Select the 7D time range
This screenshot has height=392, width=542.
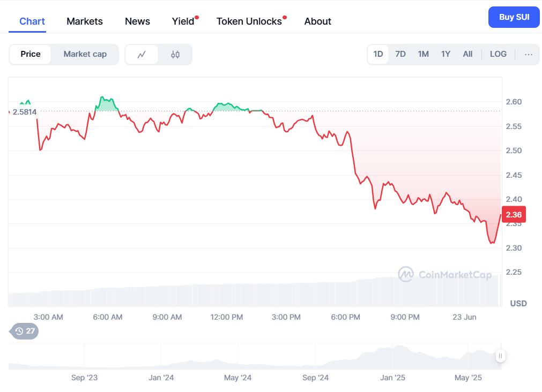pyautogui.click(x=400, y=54)
